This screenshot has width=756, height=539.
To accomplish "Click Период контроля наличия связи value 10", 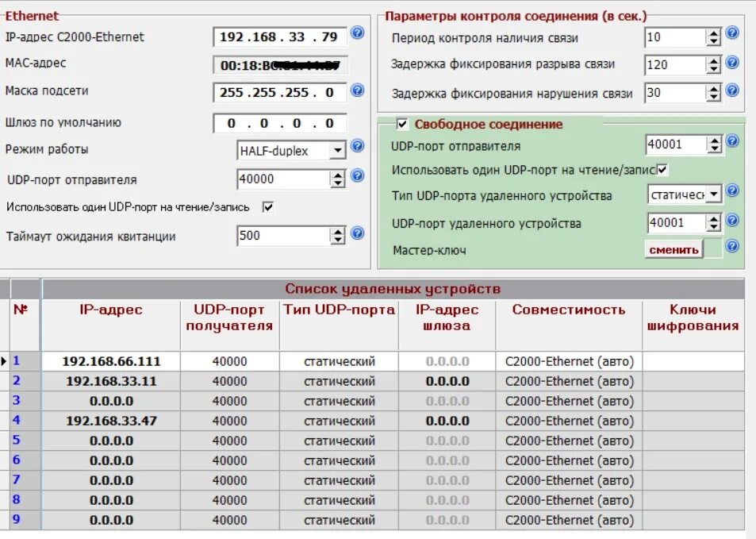I will (x=675, y=37).
